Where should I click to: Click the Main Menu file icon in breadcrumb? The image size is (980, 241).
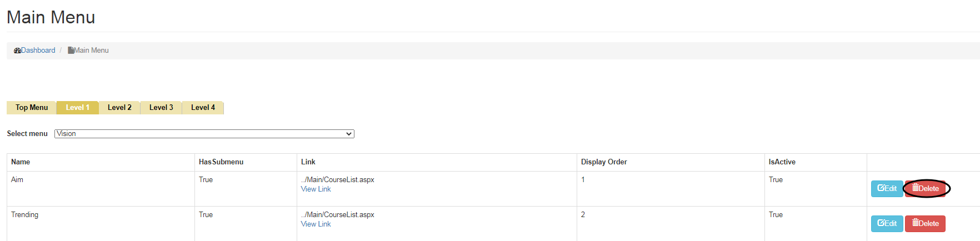(x=71, y=51)
